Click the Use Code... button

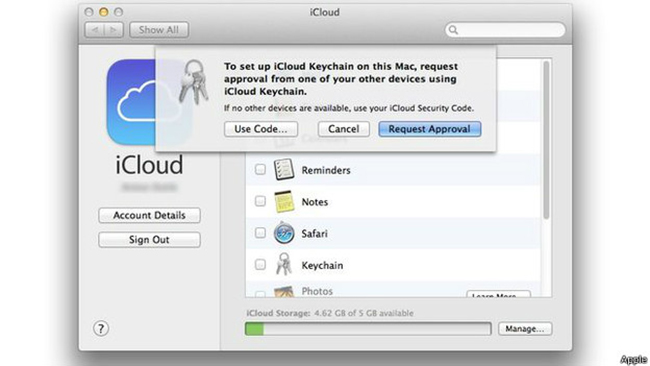(261, 129)
